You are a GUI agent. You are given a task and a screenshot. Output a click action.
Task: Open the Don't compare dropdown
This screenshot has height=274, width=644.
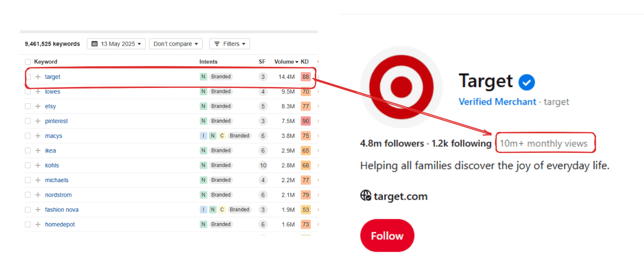(176, 44)
